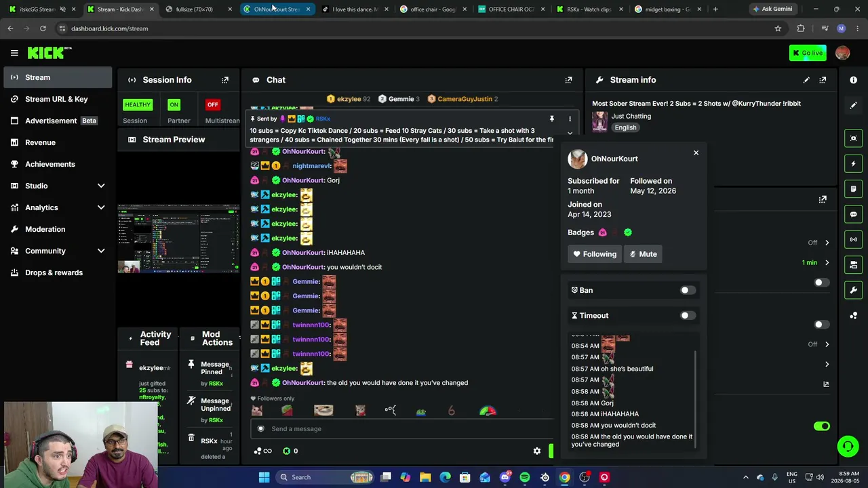
Task: Open the 1 min setting chevron
Action: tap(827, 263)
